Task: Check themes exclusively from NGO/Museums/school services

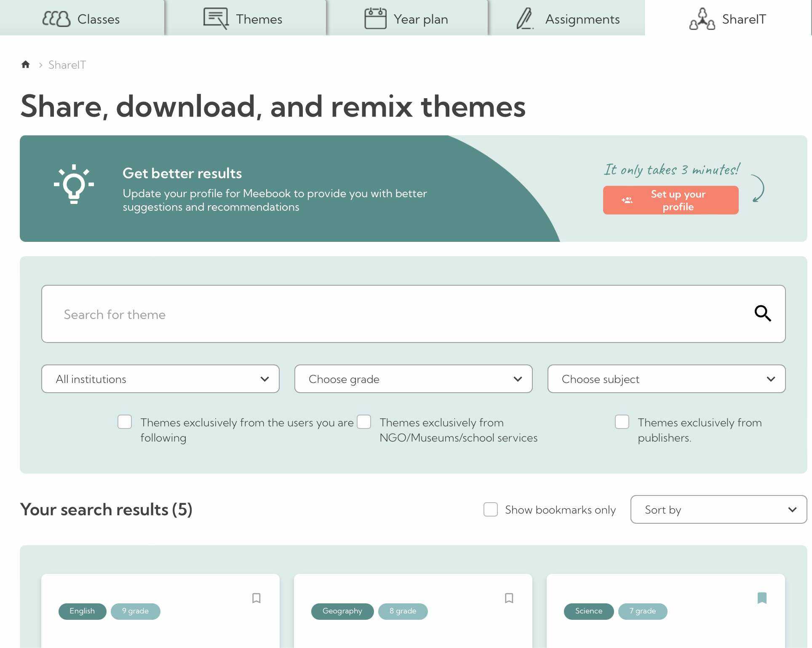Action: [x=364, y=422]
